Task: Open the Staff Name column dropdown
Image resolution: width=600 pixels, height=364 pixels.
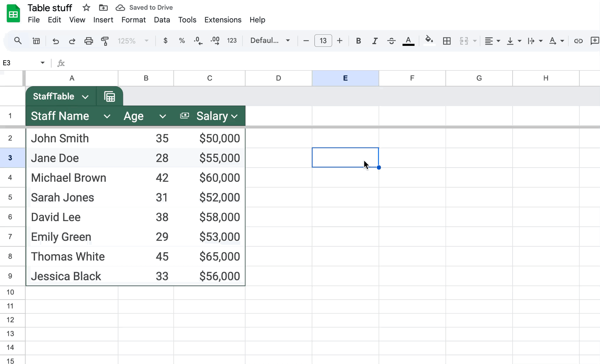Action: tap(107, 116)
